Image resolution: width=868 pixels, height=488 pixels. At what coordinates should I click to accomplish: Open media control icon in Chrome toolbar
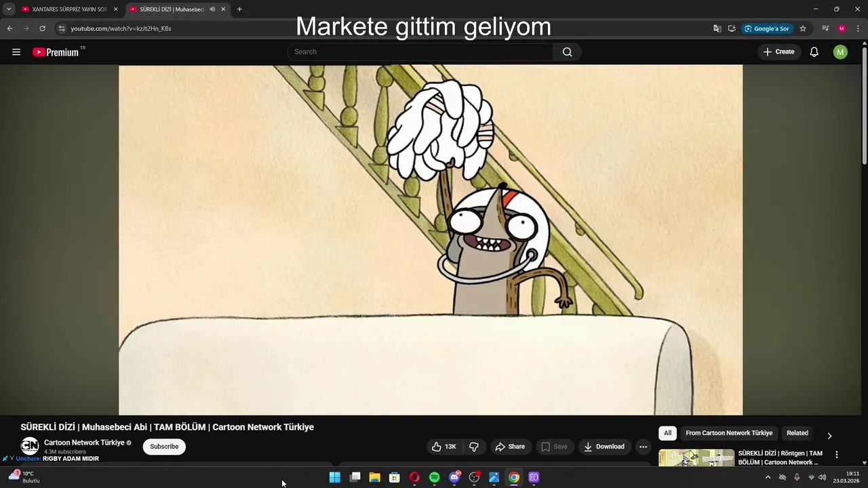[825, 28]
